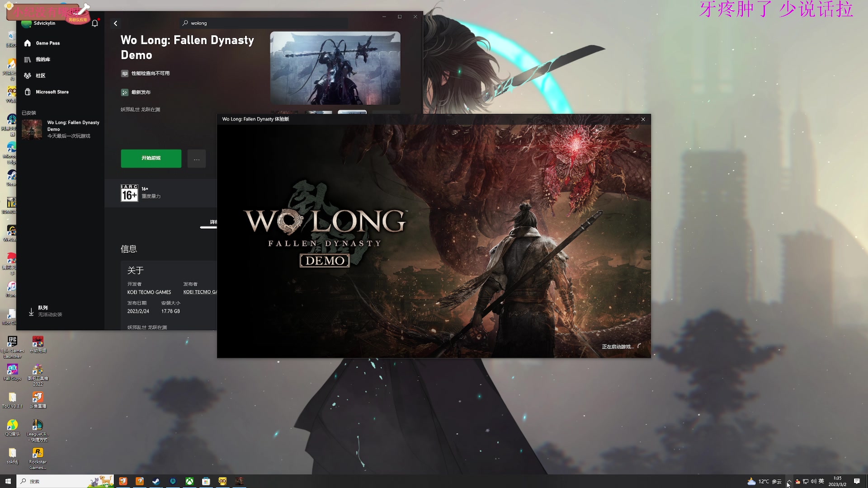The image size is (868, 488).
Task: Select installed Wo Long Demo entry
Action: [x=61, y=129]
